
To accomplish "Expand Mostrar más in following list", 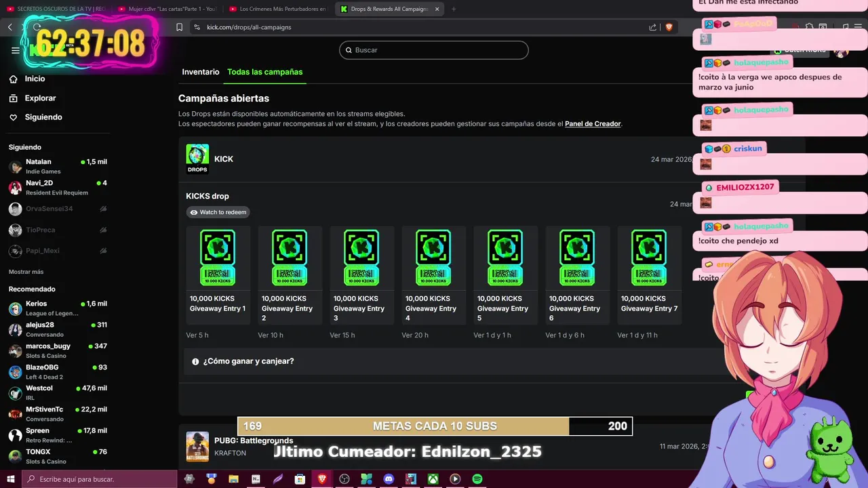I will click(x=26, y=272).
